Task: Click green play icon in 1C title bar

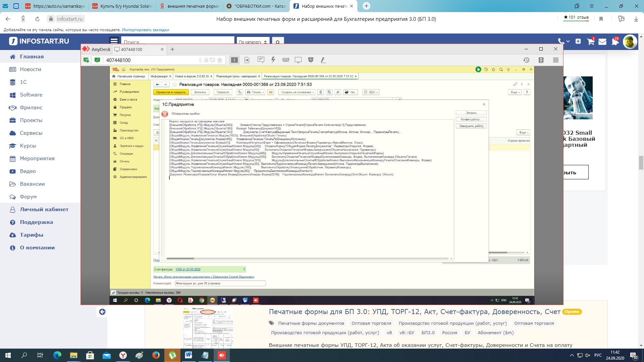Action: pos(478,69)
